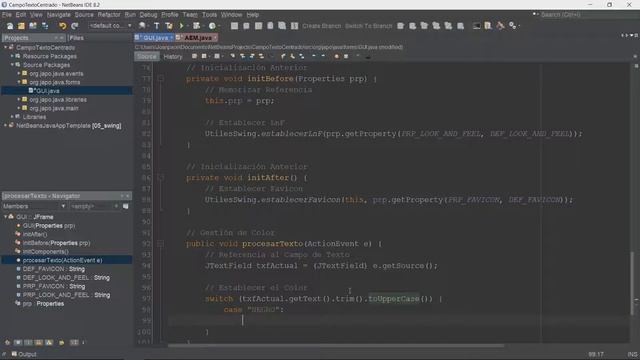640x360 pixels.
Task: Expand the Resource Packages node
Action: 12,56
